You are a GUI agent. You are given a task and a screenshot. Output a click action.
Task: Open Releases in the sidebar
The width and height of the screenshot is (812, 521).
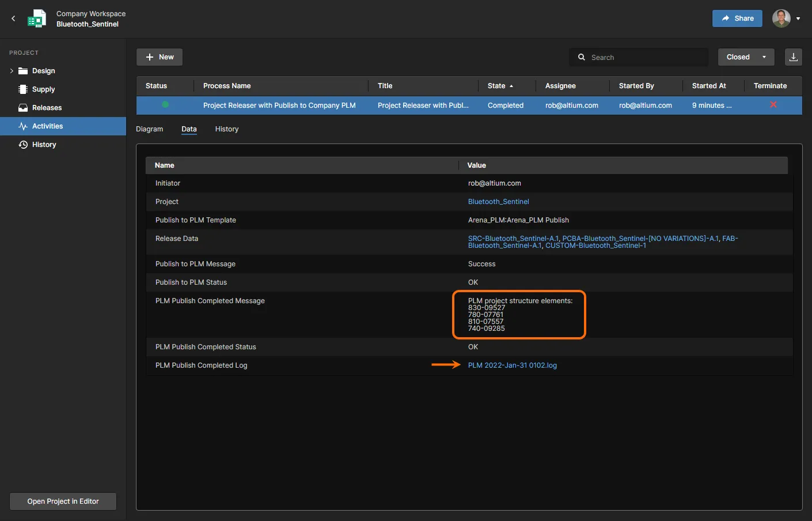pyautogui.click(x=47, y=108)
